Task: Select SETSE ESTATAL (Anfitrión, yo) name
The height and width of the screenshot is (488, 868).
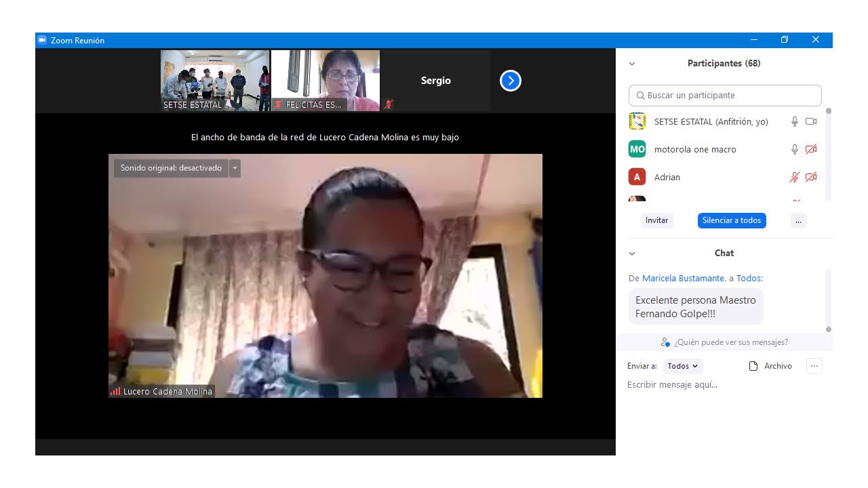Action: coord(711,122)
